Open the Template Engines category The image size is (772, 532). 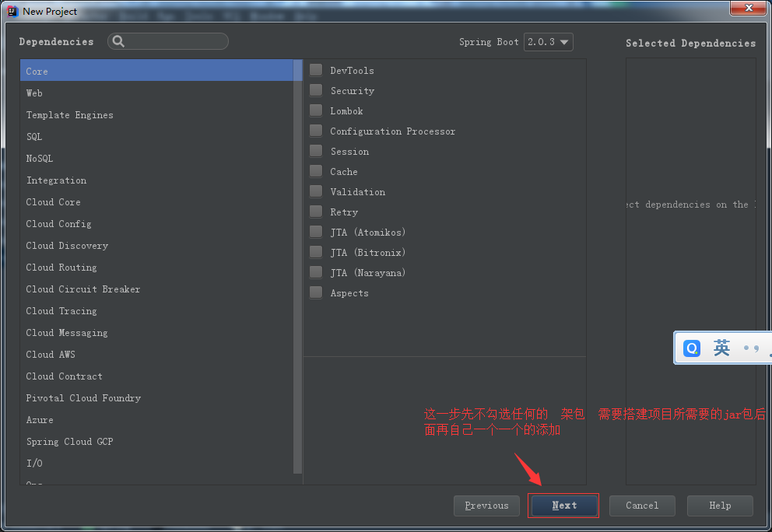tap(156, 114)
